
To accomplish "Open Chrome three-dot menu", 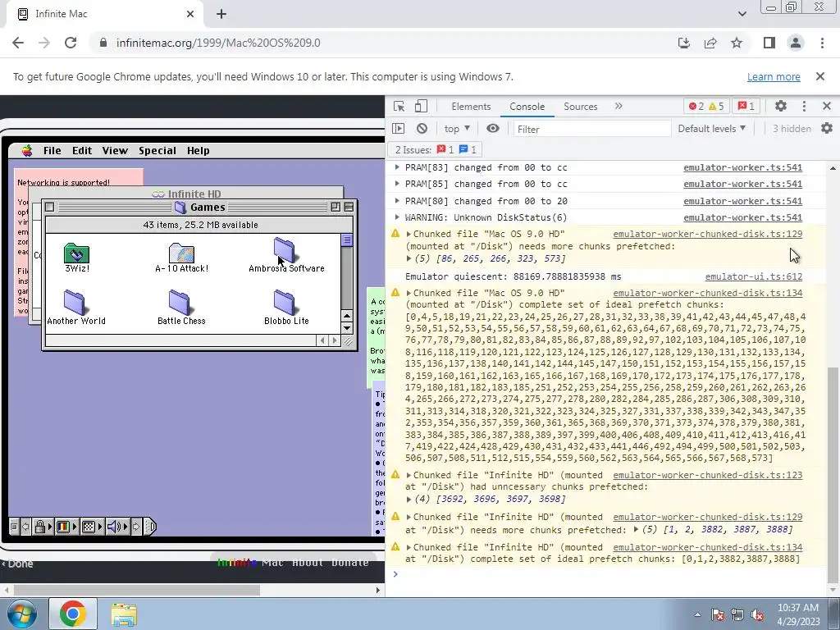I will [x=822, y=43].
